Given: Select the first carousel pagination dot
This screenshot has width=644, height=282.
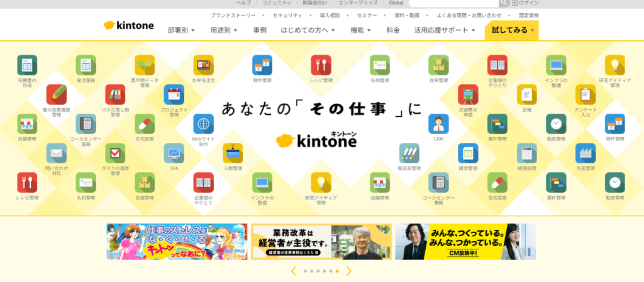Looking at the screenshot, I should [x=305, y=271].
